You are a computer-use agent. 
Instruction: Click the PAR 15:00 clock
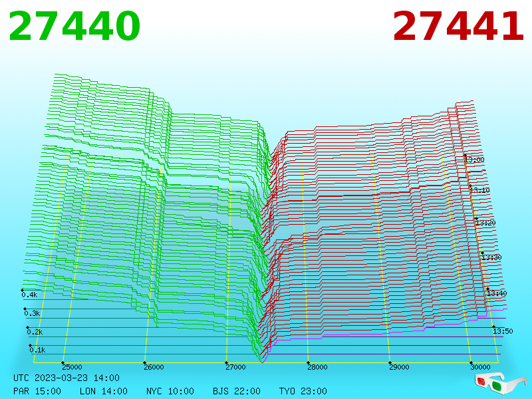tap(37, 391)
